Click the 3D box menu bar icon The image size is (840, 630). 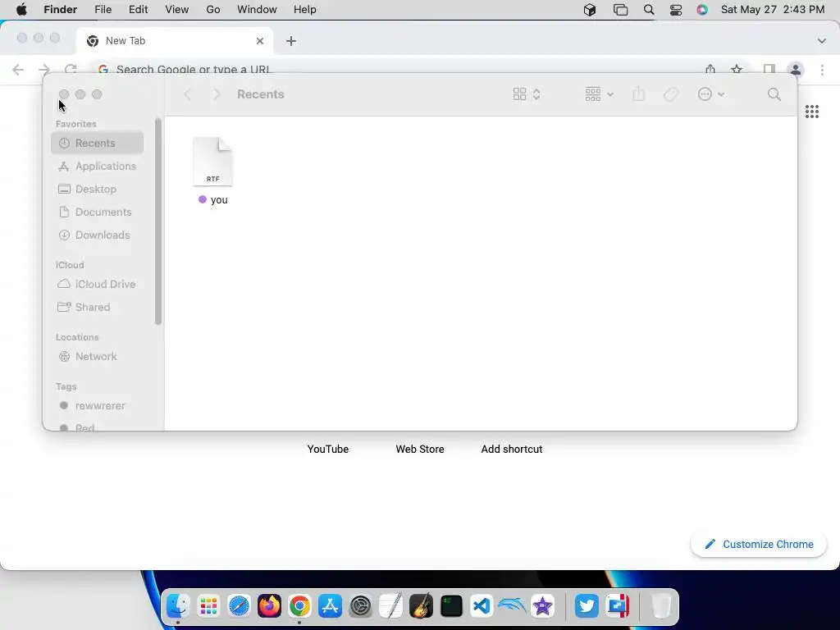pyautogui.click(x=590, y=10)
